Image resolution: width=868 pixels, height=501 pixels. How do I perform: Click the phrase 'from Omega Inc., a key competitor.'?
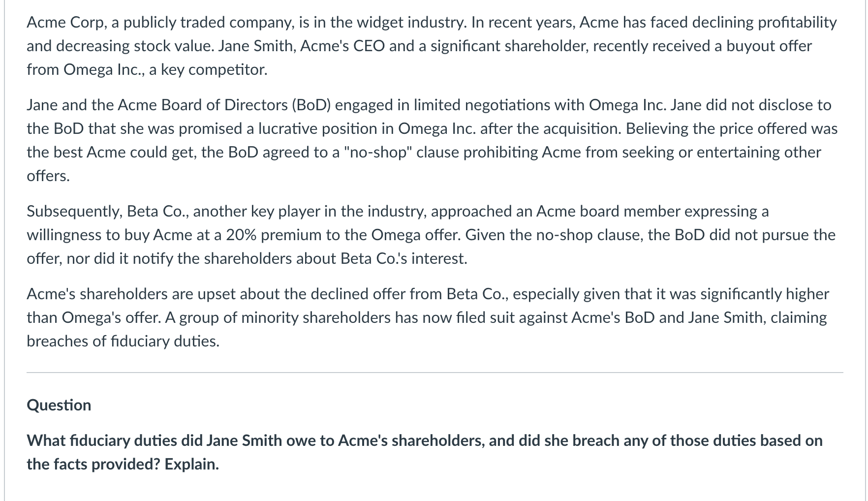pos(147,69)
